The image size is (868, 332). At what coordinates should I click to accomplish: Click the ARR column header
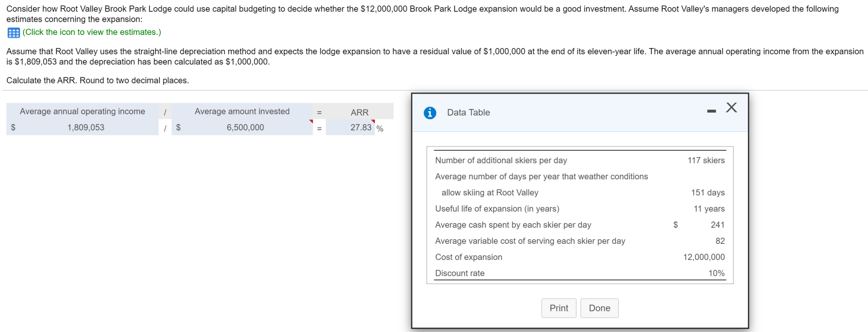[x=360, y=113]
